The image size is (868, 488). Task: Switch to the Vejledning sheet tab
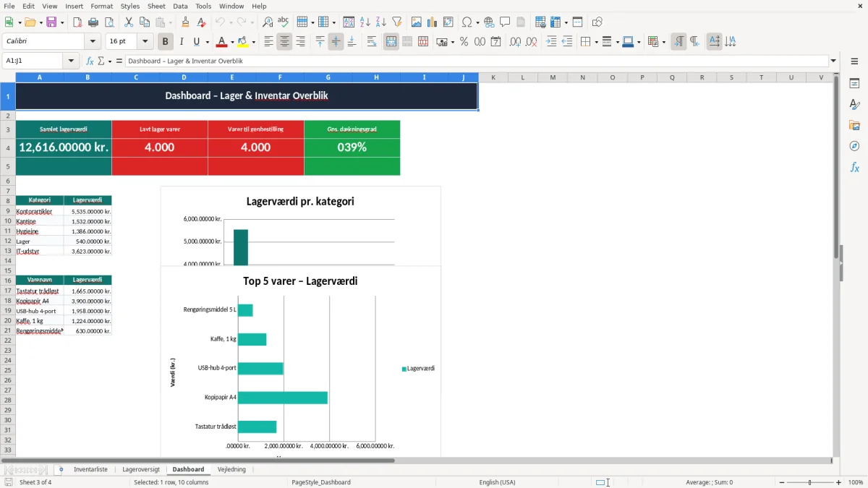pyautogui.click(x=231, y=469)
